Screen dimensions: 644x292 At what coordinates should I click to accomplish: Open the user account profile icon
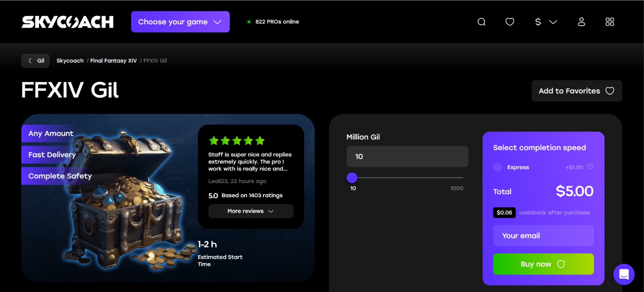581,22
